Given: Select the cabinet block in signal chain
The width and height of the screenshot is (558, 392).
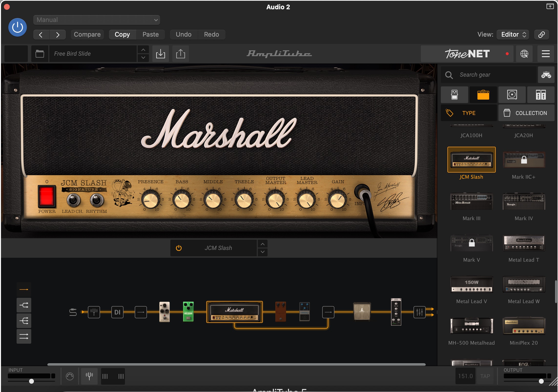Looking at the screenshot, I should click(362, 311).
